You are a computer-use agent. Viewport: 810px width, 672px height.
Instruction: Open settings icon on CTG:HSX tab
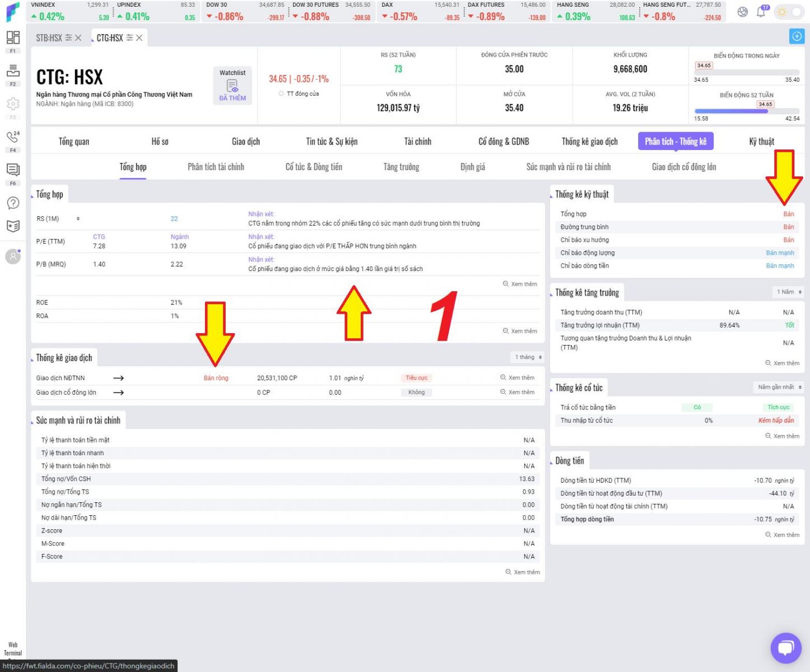tap(130, 38)
